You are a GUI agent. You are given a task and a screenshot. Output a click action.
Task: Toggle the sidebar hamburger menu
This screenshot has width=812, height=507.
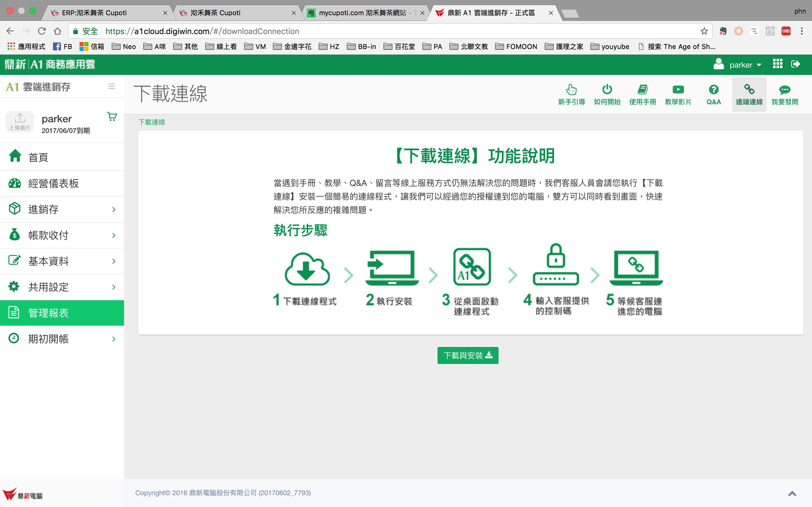click(x=112, y=86)
